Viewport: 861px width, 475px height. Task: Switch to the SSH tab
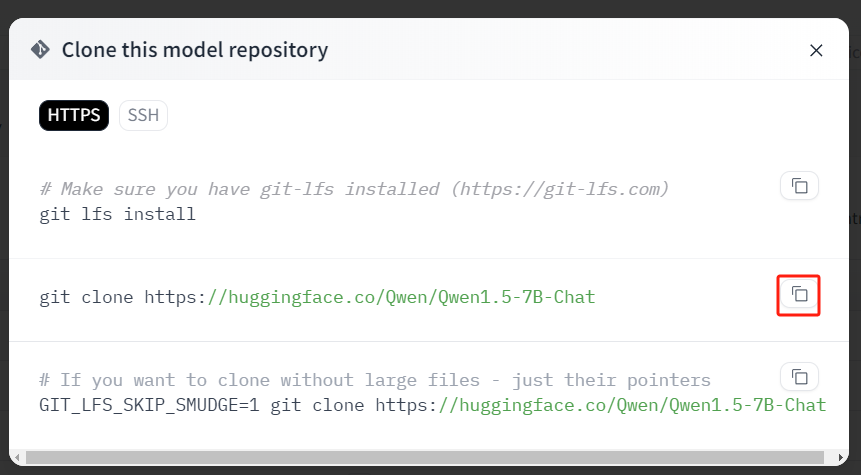tap(143, 115)
